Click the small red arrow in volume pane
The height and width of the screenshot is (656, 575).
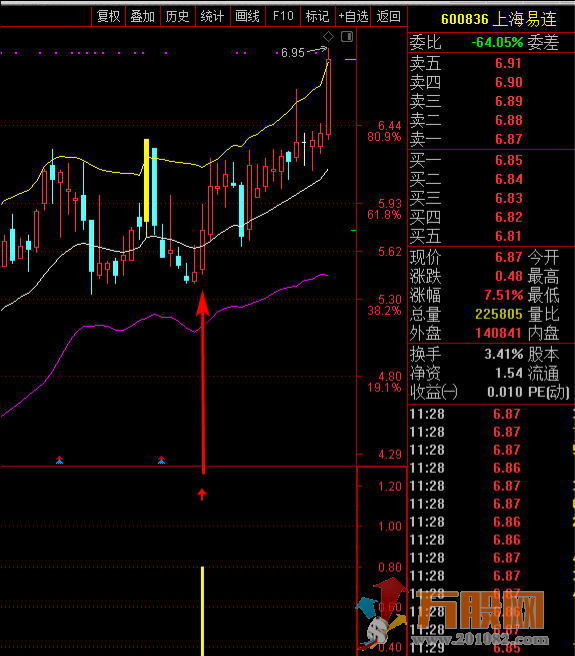[202, 495]
